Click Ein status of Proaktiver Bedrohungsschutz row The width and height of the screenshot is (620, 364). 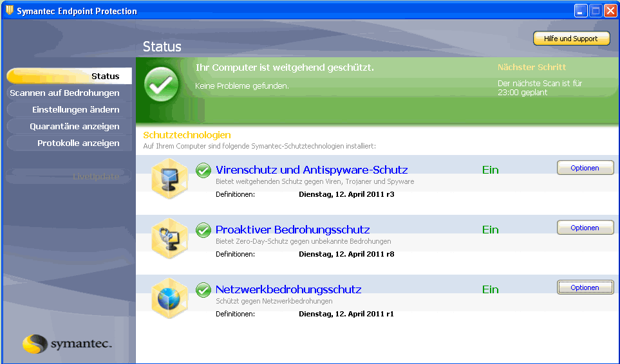491,230
